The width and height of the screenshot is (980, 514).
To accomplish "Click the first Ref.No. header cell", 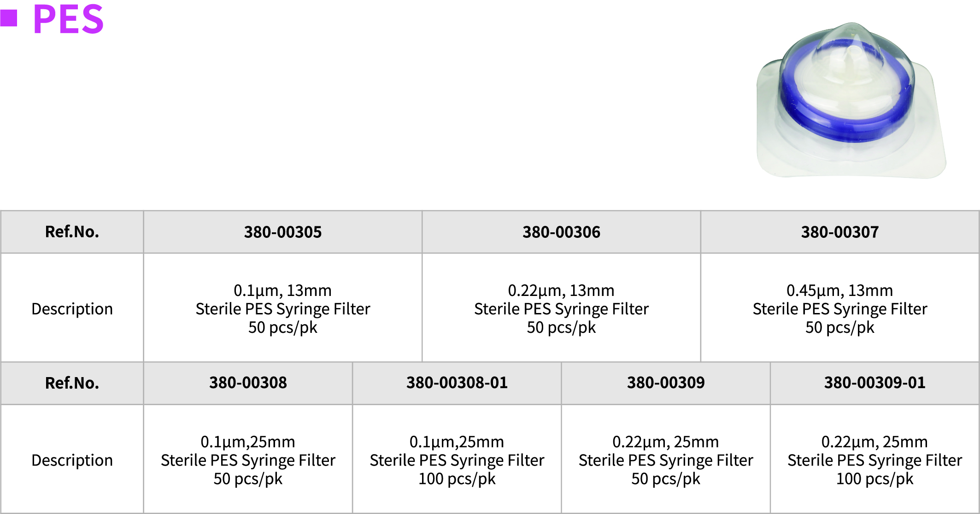I will [x=72, y=232].
